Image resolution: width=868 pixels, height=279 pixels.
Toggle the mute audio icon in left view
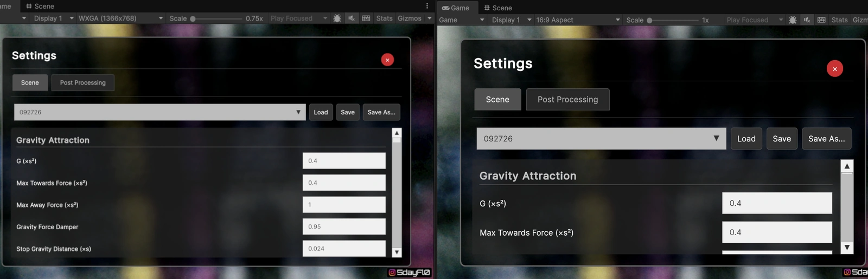(x=352, y=18)
